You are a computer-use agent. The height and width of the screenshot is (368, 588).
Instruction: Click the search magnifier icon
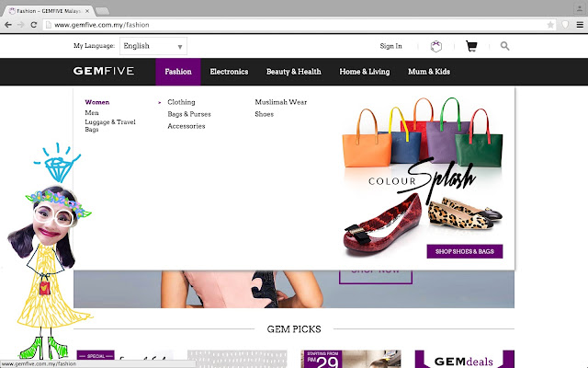pyautogui.click(x=504, y=46)
